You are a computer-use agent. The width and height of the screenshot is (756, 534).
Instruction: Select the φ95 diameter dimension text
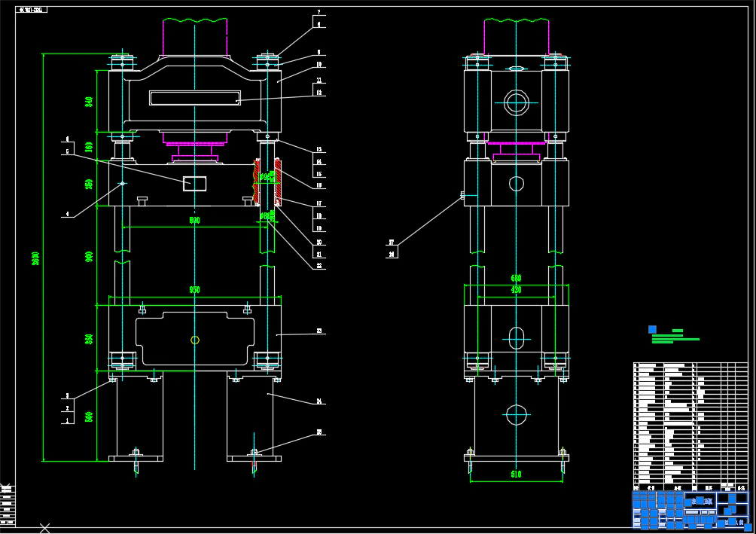(x=266, y=177)
